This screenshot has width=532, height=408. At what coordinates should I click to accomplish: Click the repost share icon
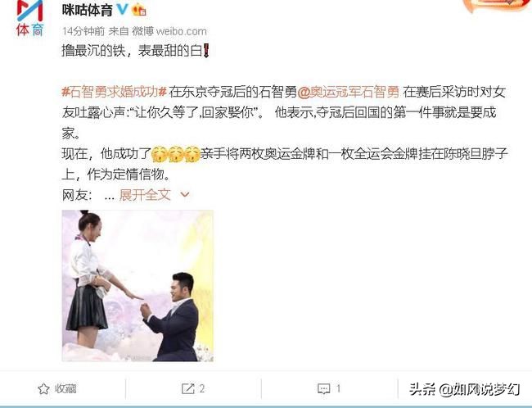[188, 388]
